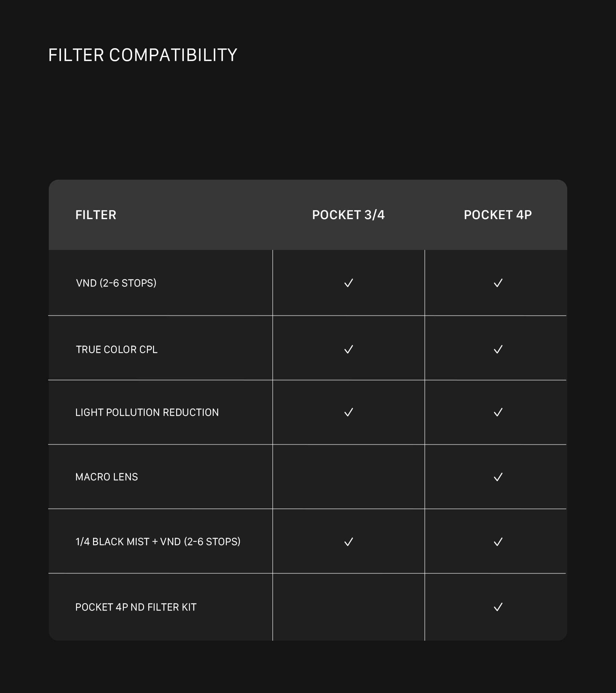Select Black Mist + VND checkmark for Pocket 3/4
The height and width of the screenshot is (693, 616).
pos(348,542)
